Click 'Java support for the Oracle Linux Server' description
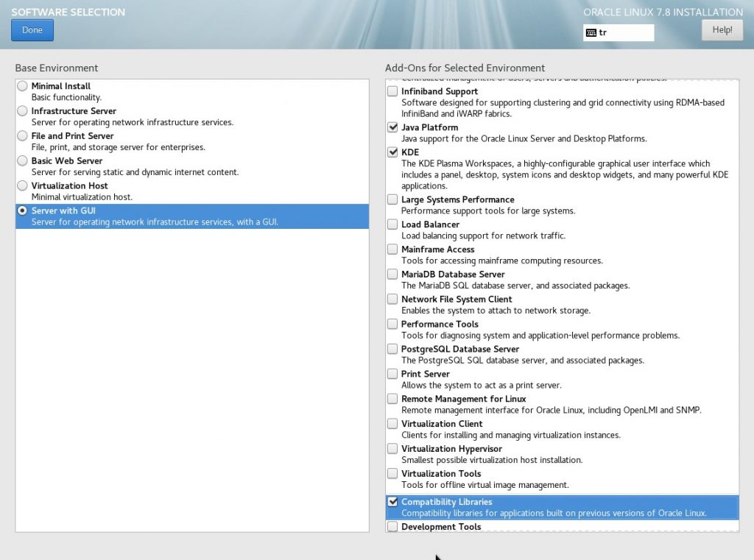 (524, 139)
